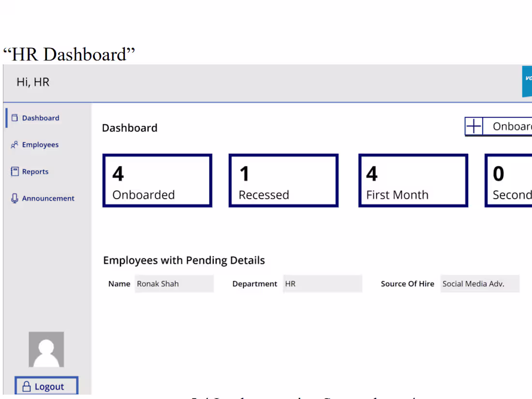Screen dimensions: 532x399
Task: Click the Announcement megaphone icon
Action: pos(15,198)
